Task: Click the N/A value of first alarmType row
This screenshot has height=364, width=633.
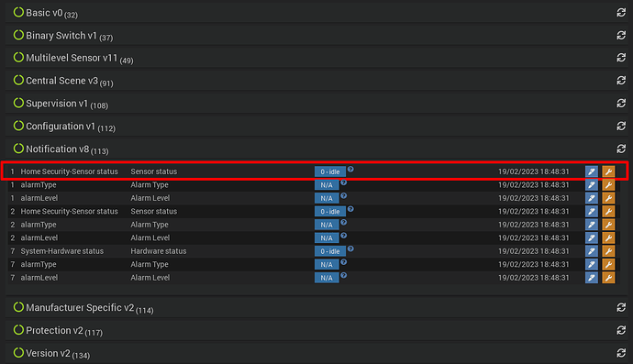Action: tap(327, 185)
